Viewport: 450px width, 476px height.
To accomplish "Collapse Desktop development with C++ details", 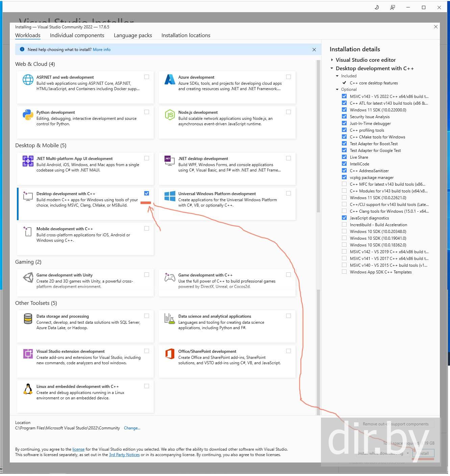I will (x=332, y=68).
